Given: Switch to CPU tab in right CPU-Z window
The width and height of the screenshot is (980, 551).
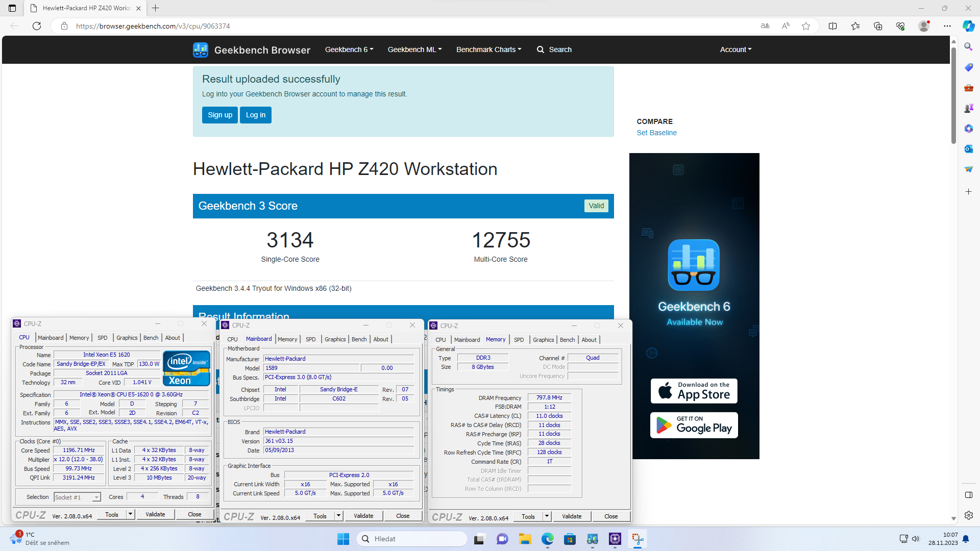Looking at the screenshot, I should 440,340.
